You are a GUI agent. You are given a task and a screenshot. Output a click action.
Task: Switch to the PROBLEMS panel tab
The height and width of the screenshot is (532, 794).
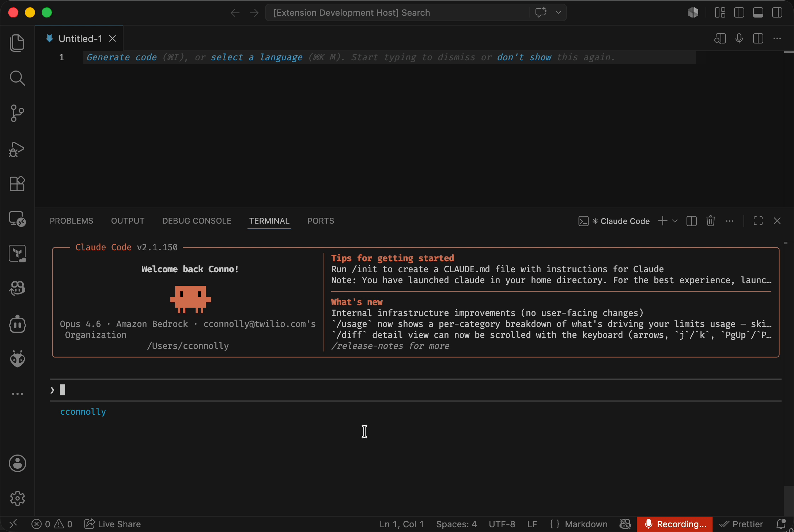coord(72,221)
